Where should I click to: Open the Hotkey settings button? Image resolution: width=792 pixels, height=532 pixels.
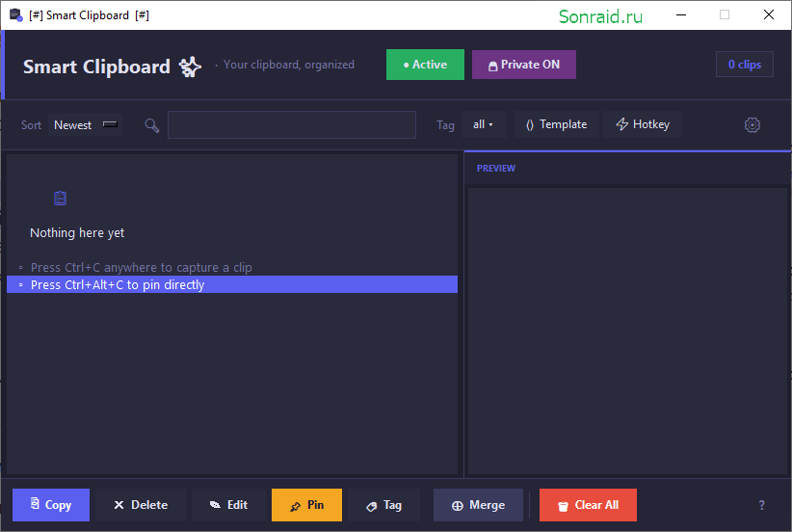click(643, 124)
